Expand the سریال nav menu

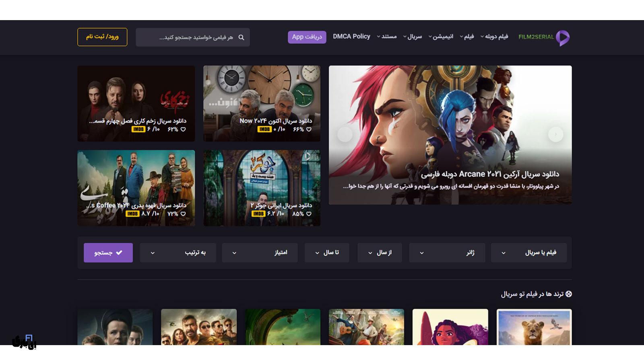[x=412, y=37]
